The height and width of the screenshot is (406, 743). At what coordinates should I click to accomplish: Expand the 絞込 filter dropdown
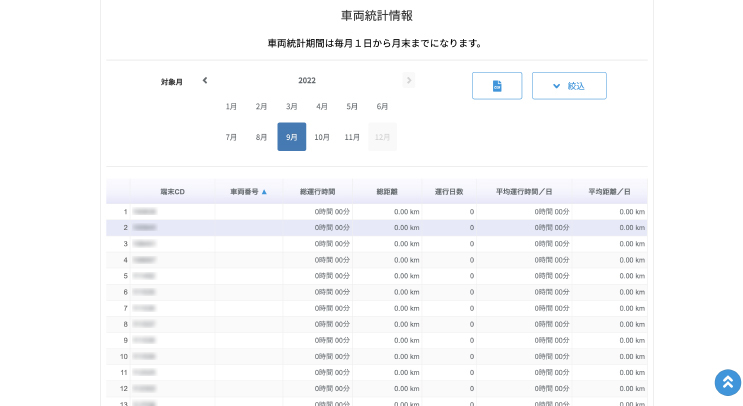[x=569, y=86]
